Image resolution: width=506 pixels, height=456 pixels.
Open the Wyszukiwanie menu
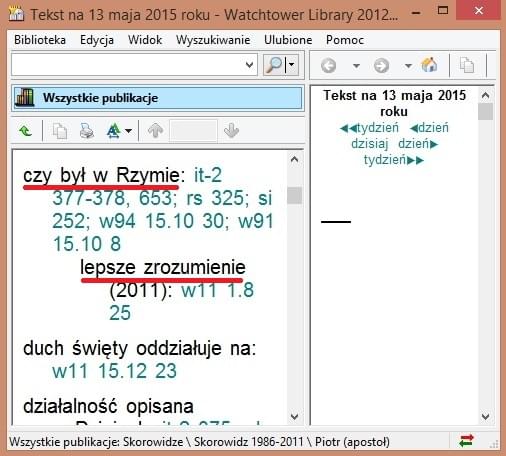point(213,40)
